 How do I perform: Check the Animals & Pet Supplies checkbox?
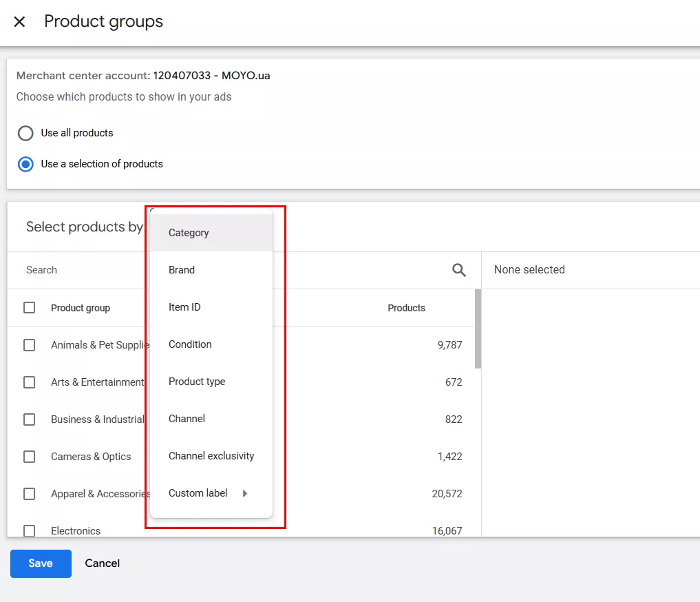pyautogui.click(x=30, y=345)
